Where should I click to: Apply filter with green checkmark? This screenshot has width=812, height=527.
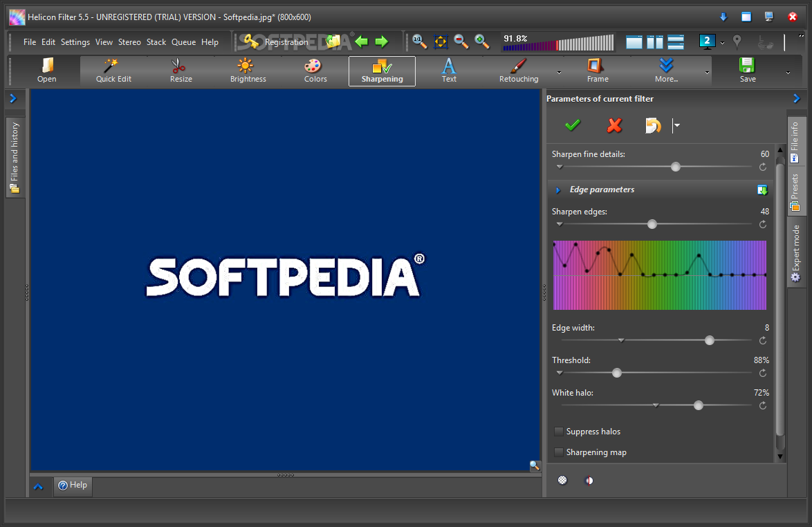pos(573,125)
